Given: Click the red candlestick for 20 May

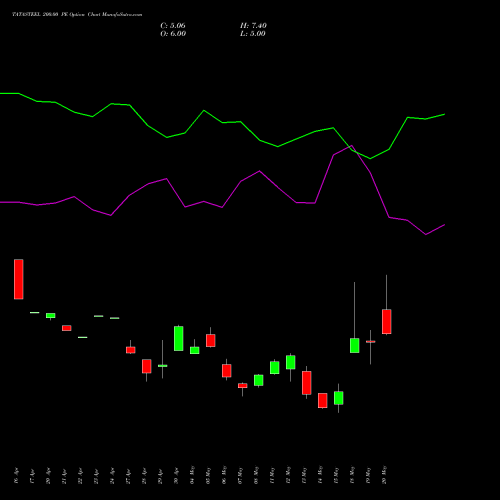Looking at the screenshot, I should pos(387,321).
